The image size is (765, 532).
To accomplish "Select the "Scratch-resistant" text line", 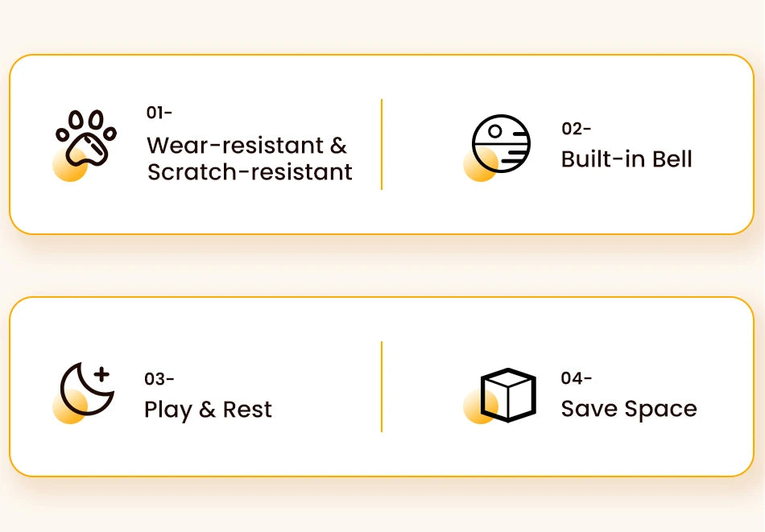I will (x=250, y=171).
